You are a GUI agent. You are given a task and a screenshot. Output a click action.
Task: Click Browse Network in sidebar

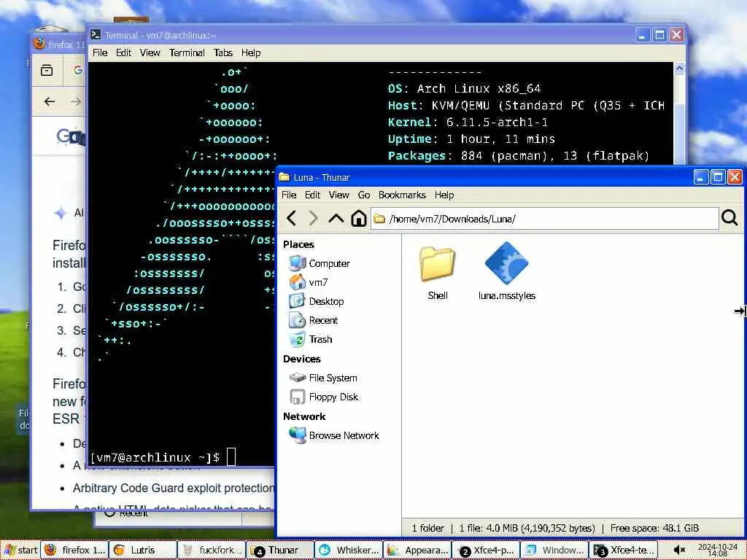[x=333, y=435]
